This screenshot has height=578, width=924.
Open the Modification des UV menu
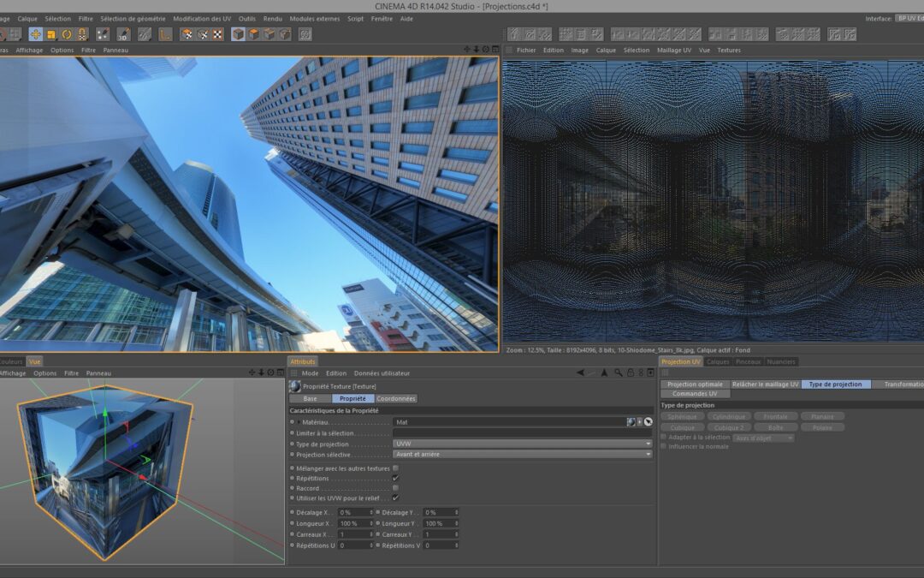point(202,18)
